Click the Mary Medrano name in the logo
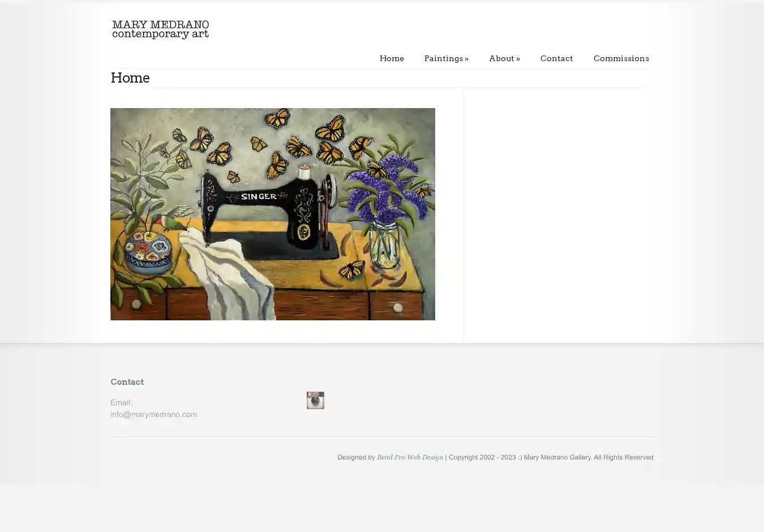This screenshot has height=532, width=764. (160, 25)
